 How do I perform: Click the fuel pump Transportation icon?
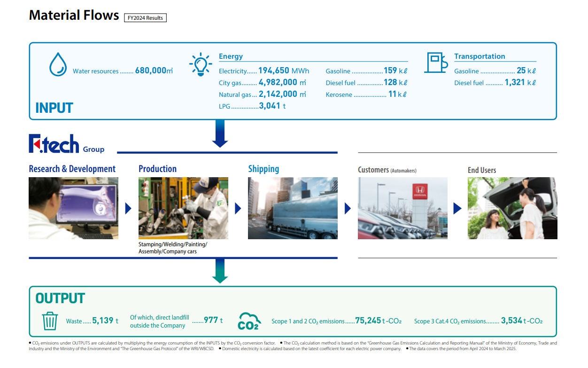coord(436,63)
